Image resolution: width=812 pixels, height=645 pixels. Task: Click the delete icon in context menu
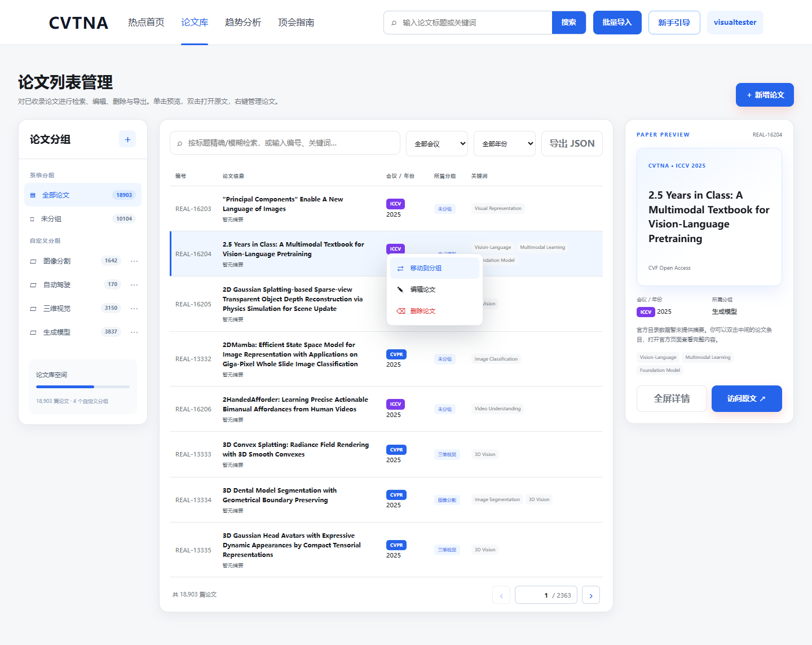pyautogui.click(x=400, y=311)
